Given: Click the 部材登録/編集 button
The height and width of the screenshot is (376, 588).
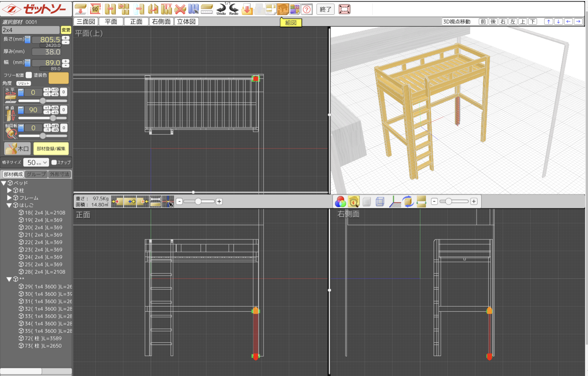Looking at the screenshot, I should click(51, 148).
